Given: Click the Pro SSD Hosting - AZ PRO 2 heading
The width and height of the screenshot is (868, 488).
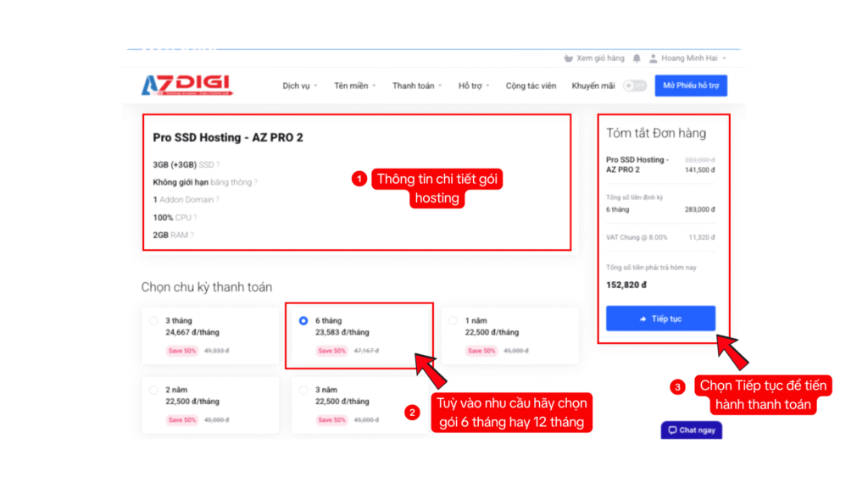Looking at the screenshot, I should (x=228, y=137).
